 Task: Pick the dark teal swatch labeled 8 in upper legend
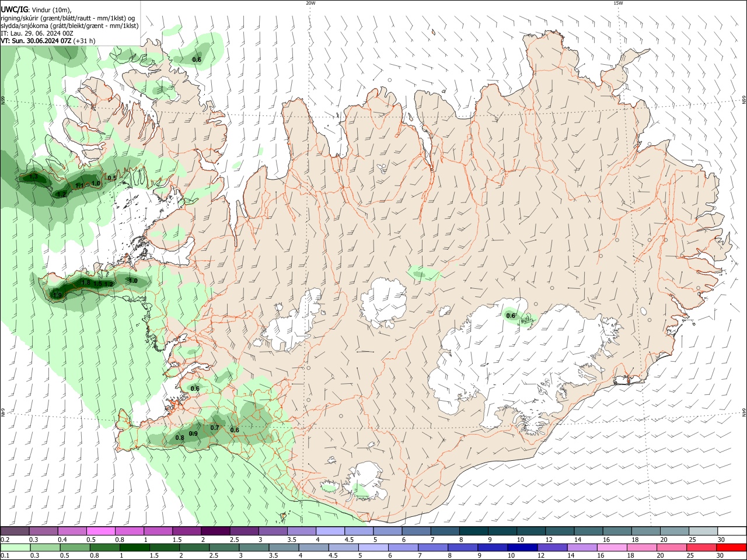coord(474,531)
